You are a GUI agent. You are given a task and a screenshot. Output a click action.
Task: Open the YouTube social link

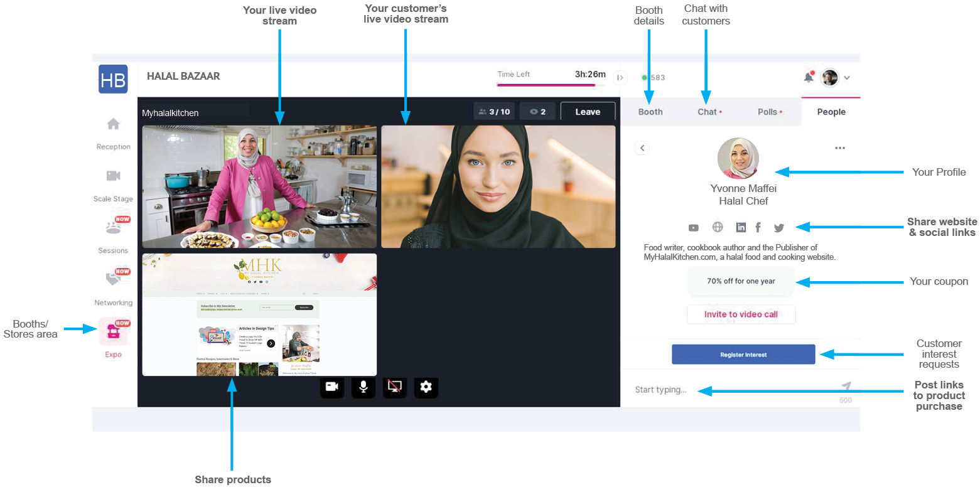point(694,228)
